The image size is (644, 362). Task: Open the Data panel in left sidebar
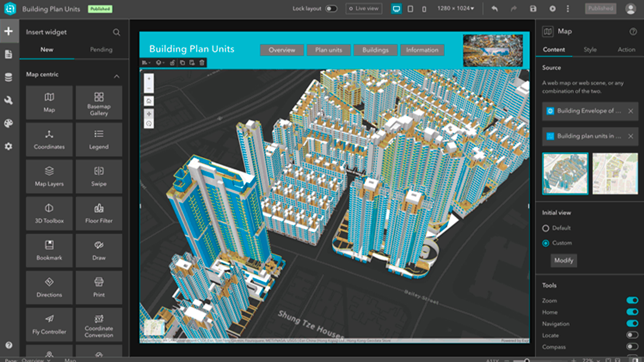pos(9,77)
